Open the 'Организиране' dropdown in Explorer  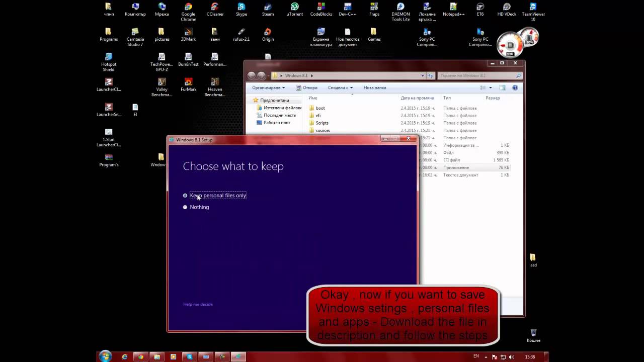tap(268, 87)
